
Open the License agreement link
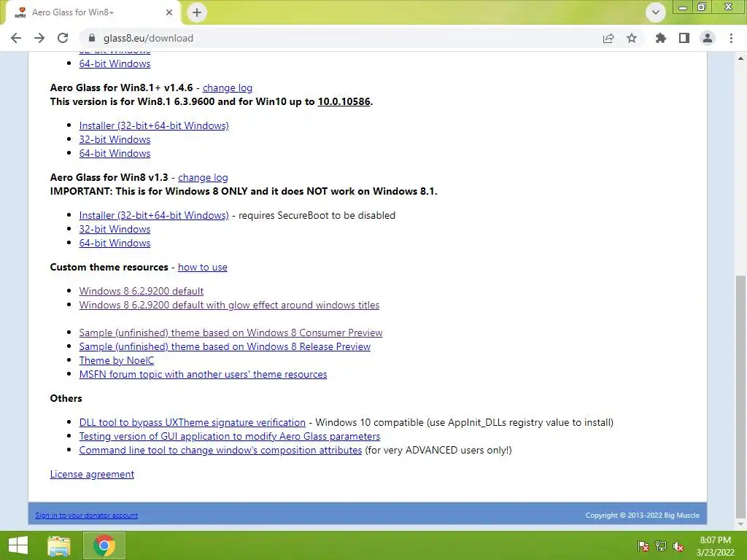[92, 474]
